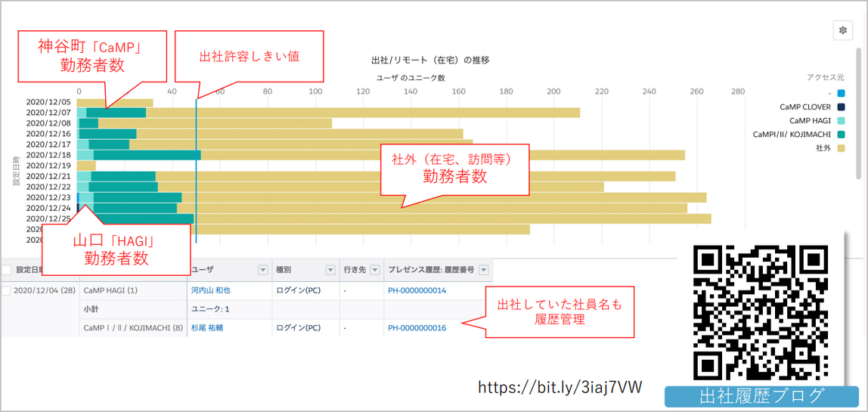
Task: Click the 出社履歴ブログ banner
Action: tap(761, 396)
